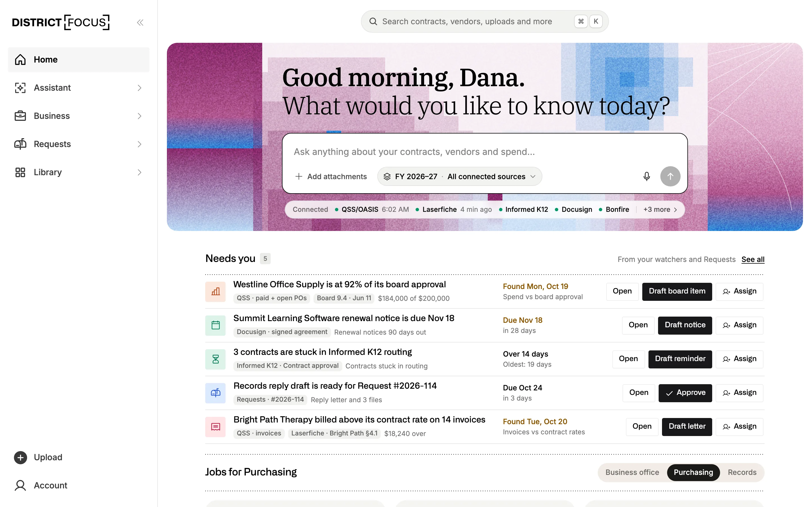The width and height of the screenshot is (812, 507).
Task: Click Draft board item for Westline
Action: [x=677, y=292]
